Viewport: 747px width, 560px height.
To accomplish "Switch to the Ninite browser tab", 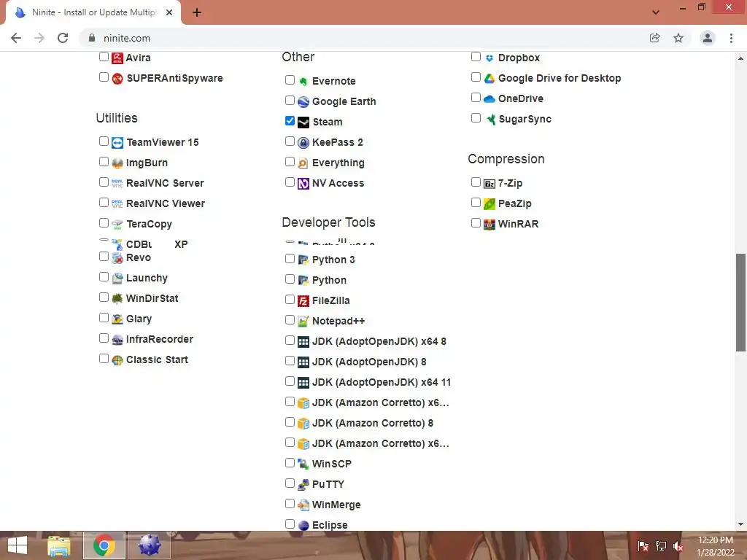I will (93, 12).
